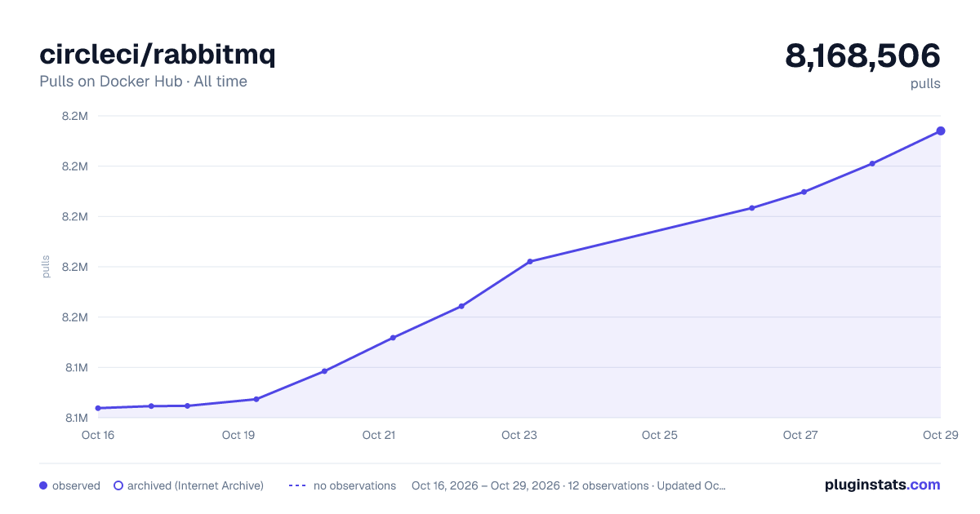Open the pluginstats.com link
Screen dimensions: 980x514
(882, 485)
